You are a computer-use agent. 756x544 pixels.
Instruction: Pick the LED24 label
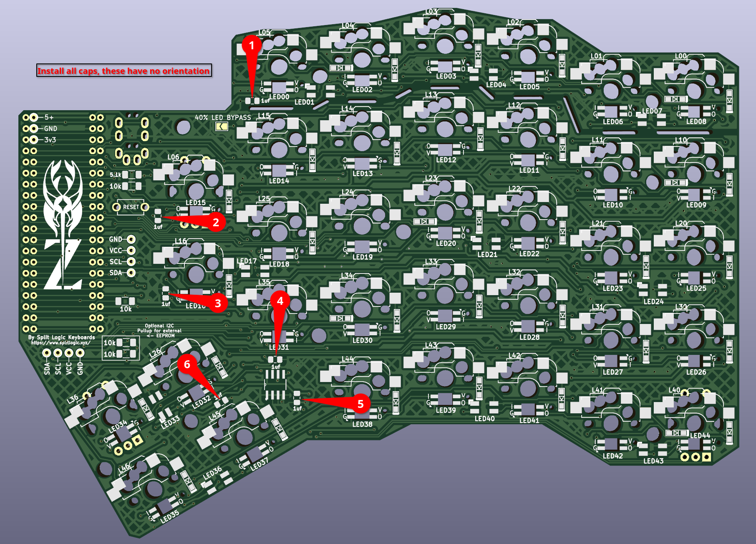point(653,301)
